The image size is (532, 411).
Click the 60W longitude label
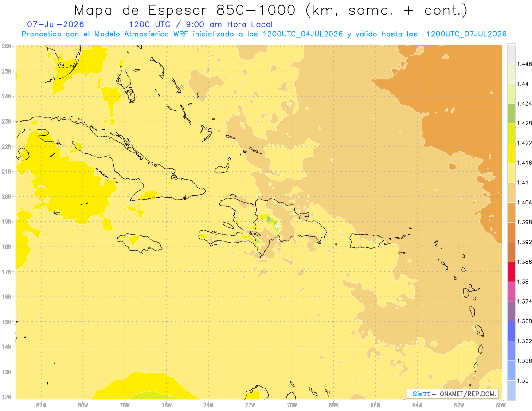click(501, 405)
